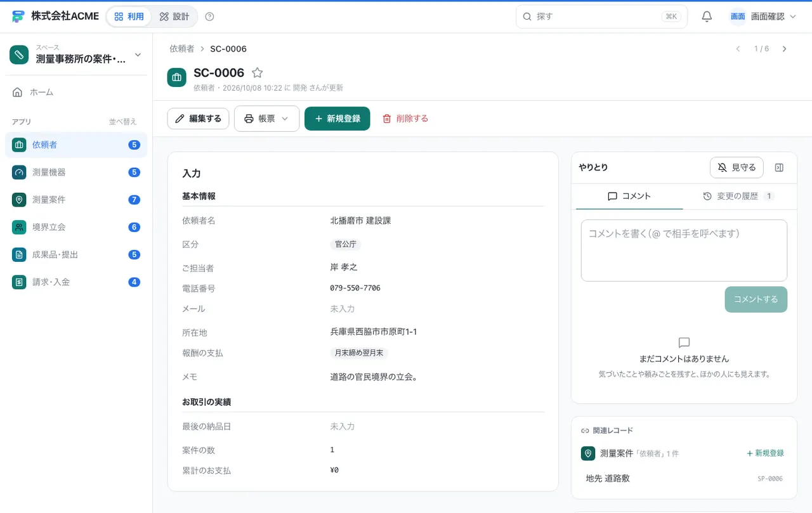Click the コメントする submit button
The height and width of the screenshot is (513, 812).
756,299
